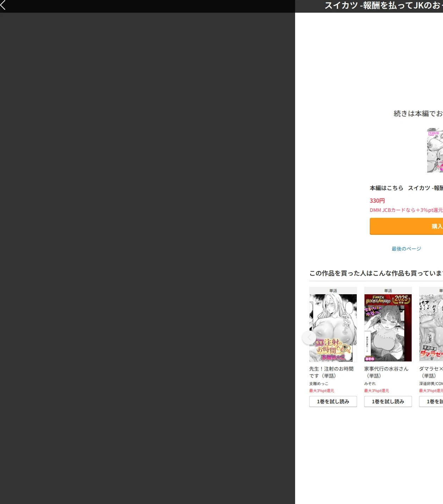Click the orange 購入 purchase button
Screen dimensions: 443x504
(x=406, y=226)
